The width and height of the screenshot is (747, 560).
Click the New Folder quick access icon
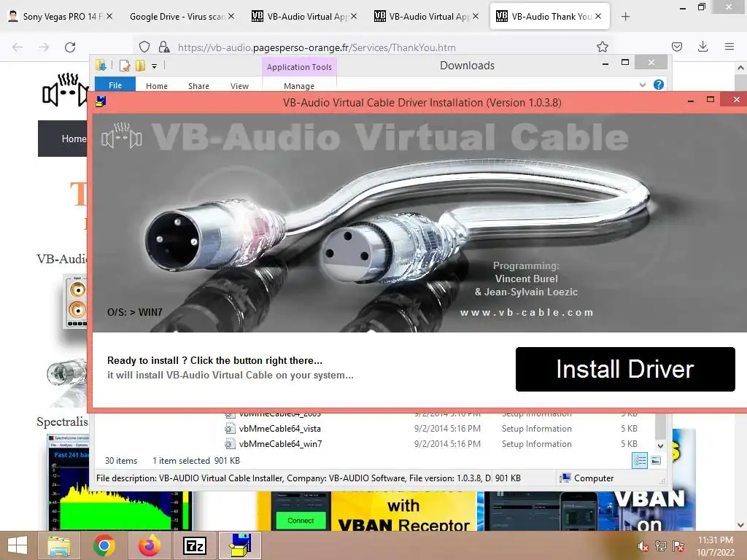pos(140,66)
